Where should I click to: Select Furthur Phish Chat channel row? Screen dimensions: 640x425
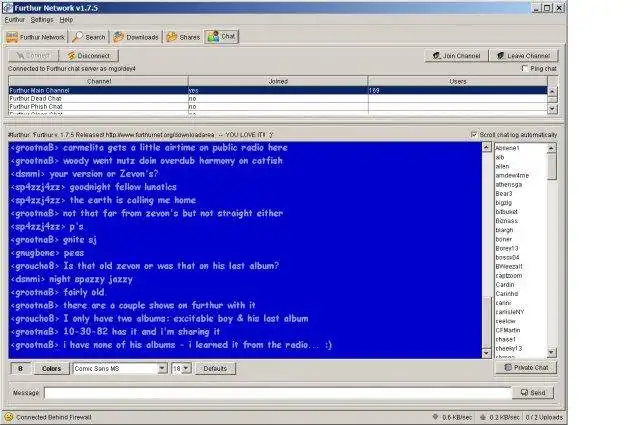click(x=278, y=107)
